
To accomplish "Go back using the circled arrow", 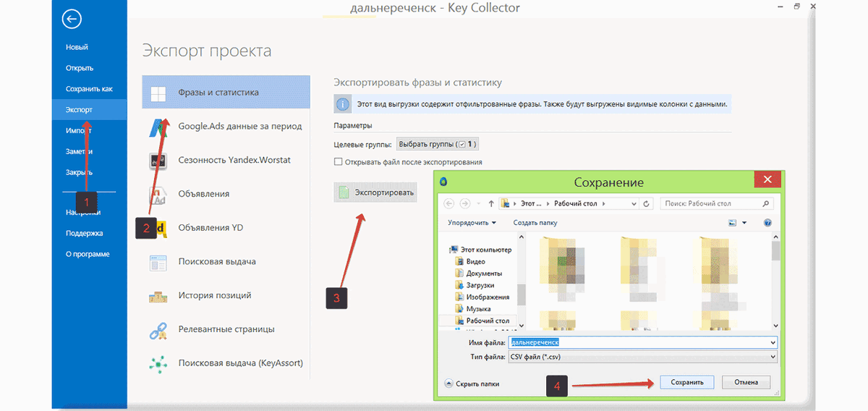I will click(72, 20).
